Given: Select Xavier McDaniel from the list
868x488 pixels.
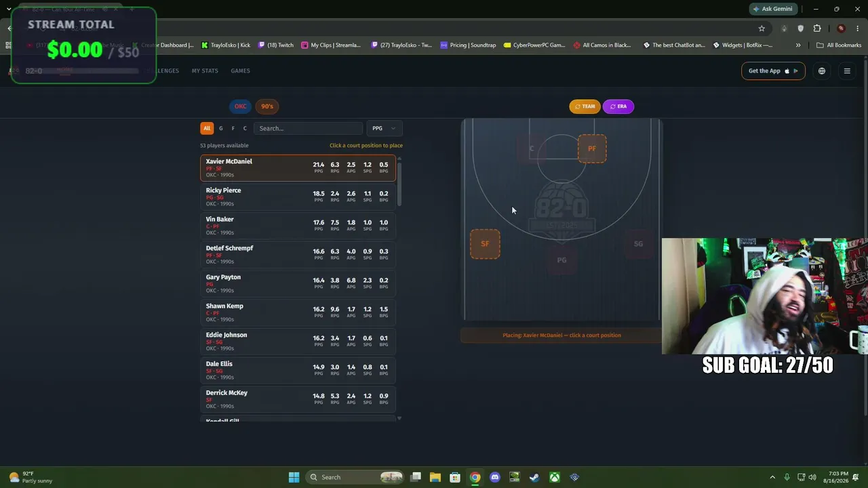Looking at the screenshot, I should coord(298,168).
